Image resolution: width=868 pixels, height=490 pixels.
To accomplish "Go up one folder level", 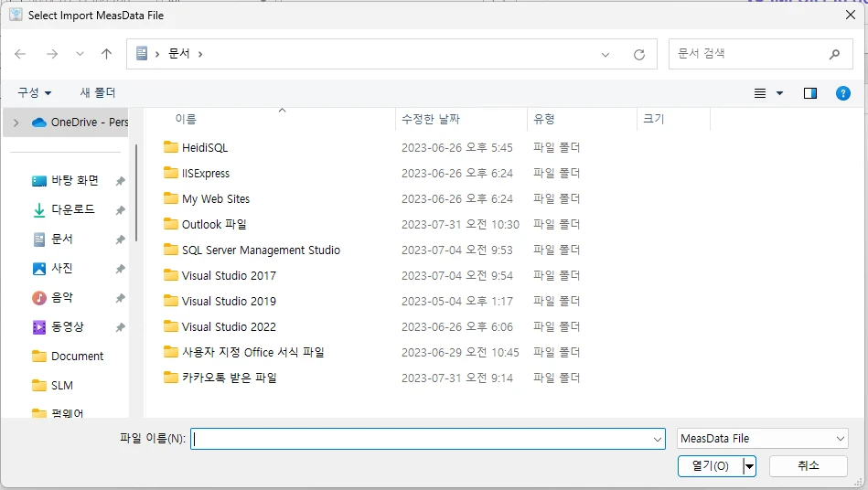I will 106,54.
